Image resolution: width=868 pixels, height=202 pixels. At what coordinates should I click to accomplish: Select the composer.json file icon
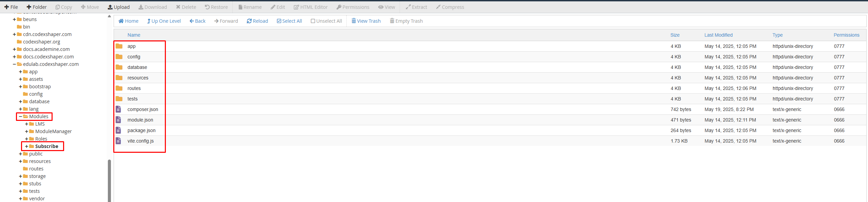tap(118, 109)
